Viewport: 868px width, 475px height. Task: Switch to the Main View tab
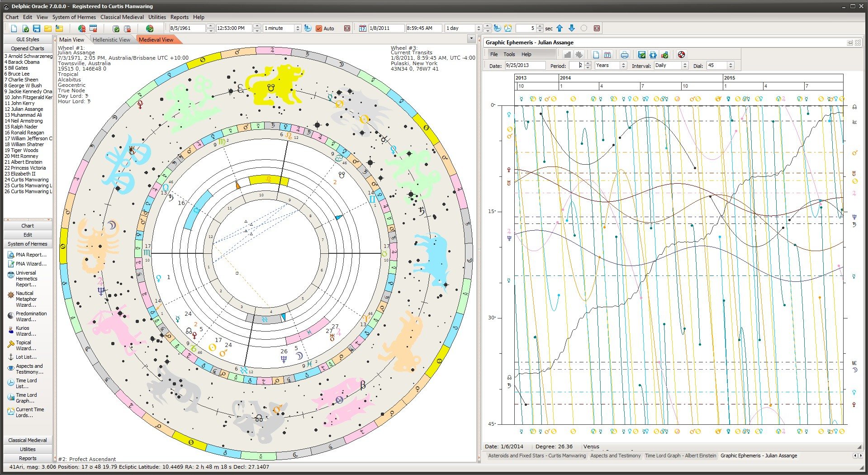pos(71,40)
